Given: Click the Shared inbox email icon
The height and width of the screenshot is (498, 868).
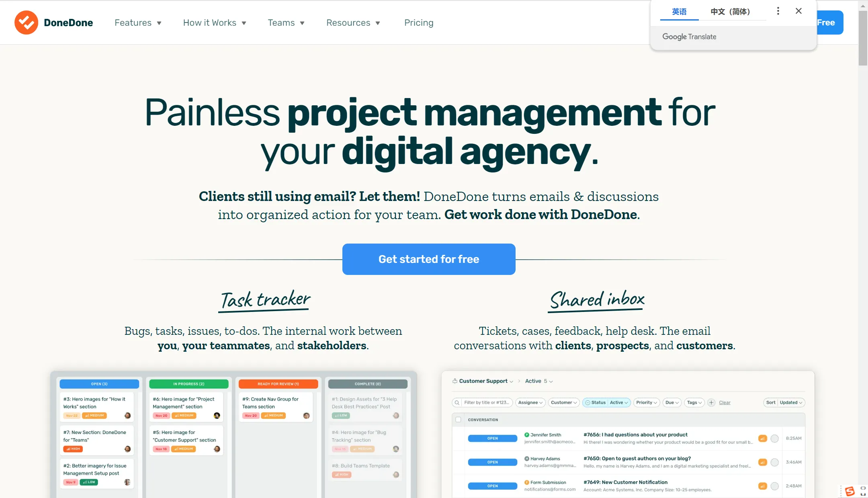Looking at the screenshot, I should (455, 381).
